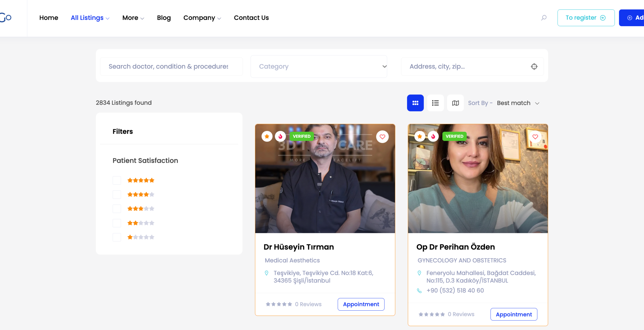644x330 pixels.
Task: Click the featured star badge on Tırman card
Action: click(x=267, y=136)
